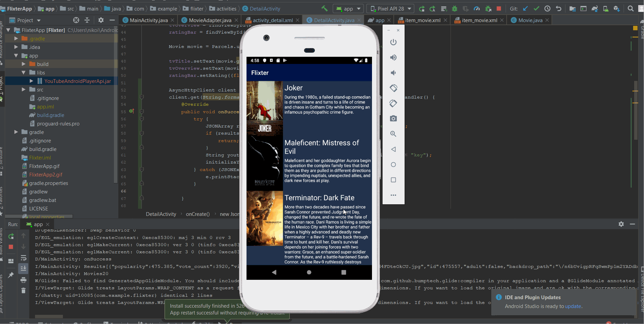The image size is (644, 324).
Task: Open emulator extended controls dots
Action: (x=393, y=195)
